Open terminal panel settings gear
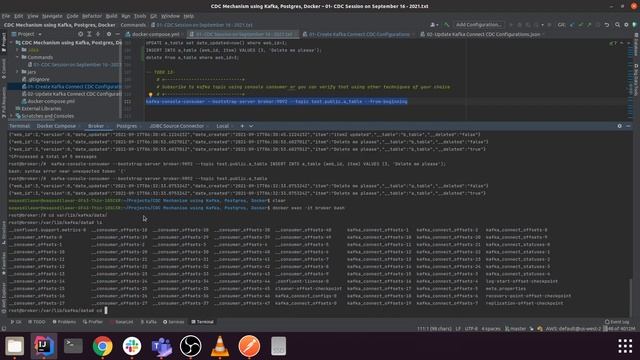The height and width of the screenshot is (360, 640). [620, 126]
